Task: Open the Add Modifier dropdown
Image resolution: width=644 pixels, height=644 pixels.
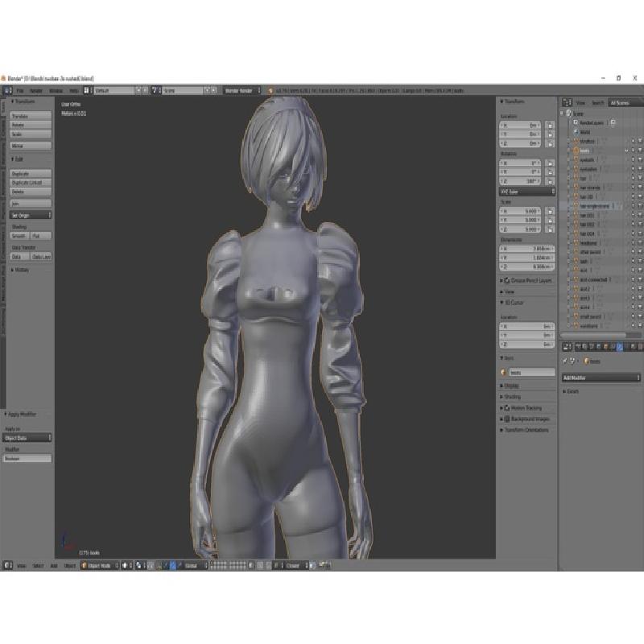Action: pyautogui.click(x=601, y=378)
